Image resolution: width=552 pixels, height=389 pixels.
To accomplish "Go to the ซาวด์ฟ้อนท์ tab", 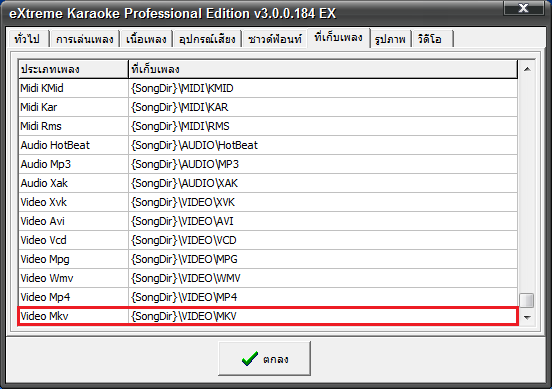I will pyautogui.click(x=275, y=39).
